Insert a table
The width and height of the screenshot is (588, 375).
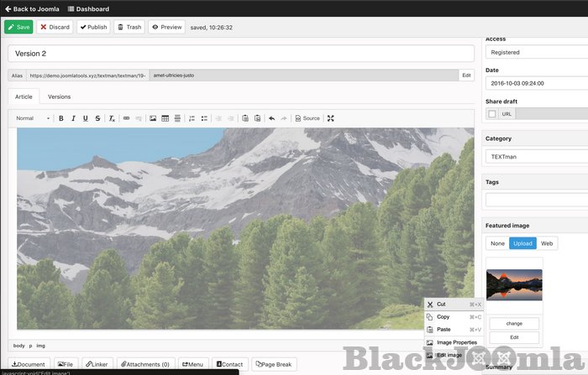pyautogui.click(x=165, y=118)
